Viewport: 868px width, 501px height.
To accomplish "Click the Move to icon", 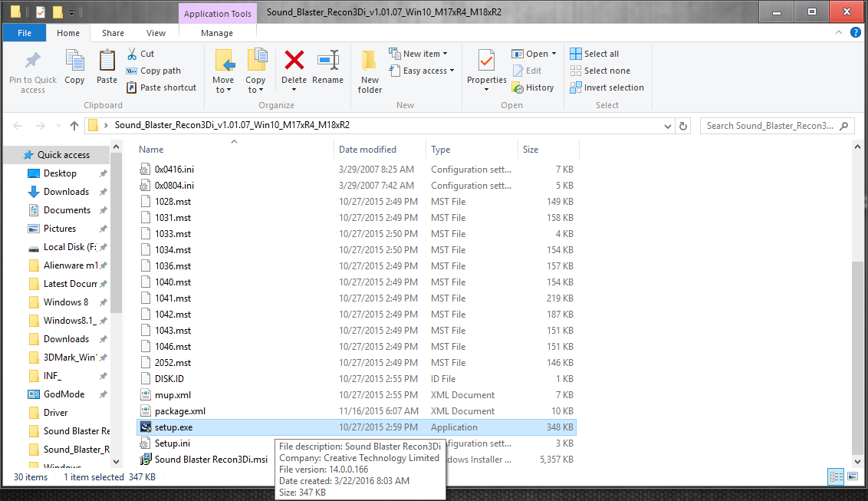I will pyautogui.click(x=224, y=61).
